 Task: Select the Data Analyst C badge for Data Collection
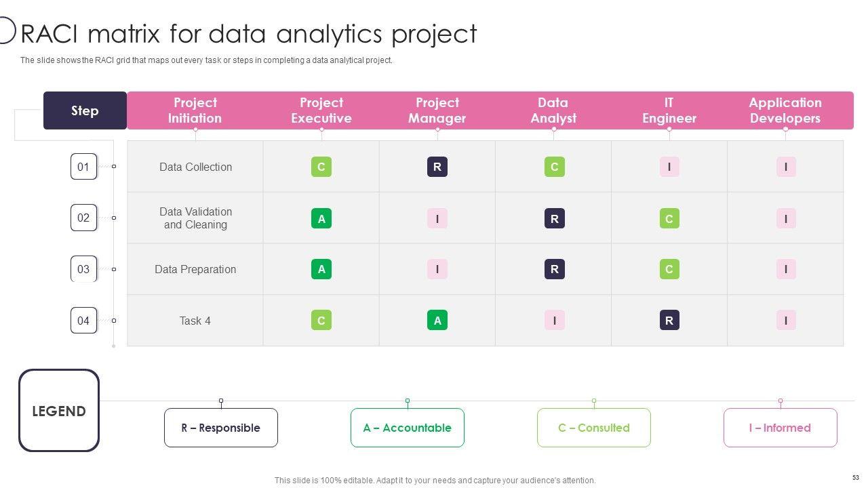[x=554, y=167]
